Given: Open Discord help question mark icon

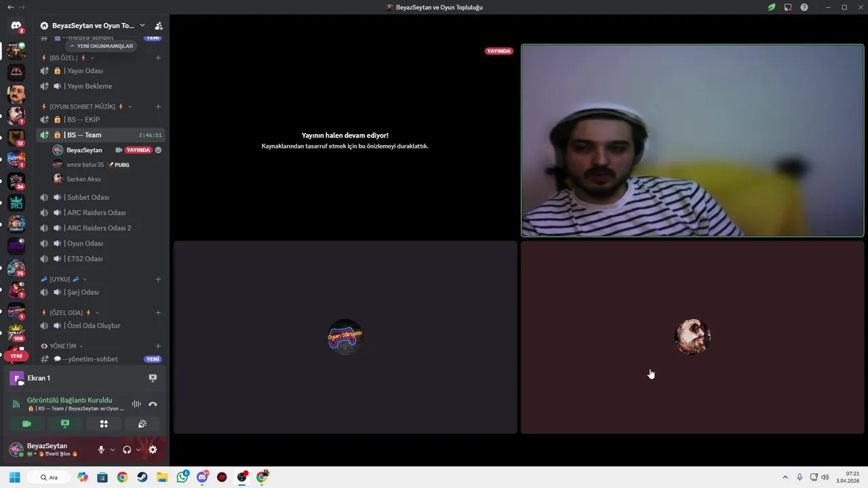Looking at the screenshot, I should click(x=804, y=7).
